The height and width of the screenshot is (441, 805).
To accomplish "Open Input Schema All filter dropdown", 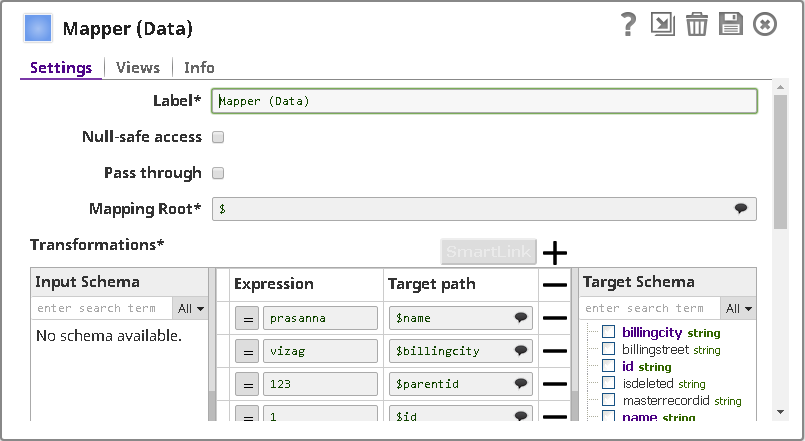I will (190, 309).
